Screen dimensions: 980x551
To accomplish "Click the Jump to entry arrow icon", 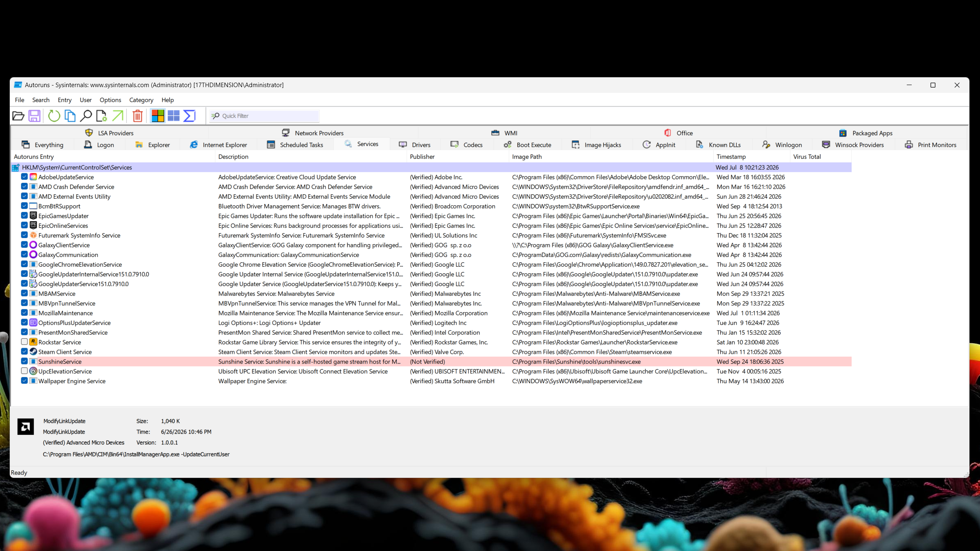I will point(117,116).
